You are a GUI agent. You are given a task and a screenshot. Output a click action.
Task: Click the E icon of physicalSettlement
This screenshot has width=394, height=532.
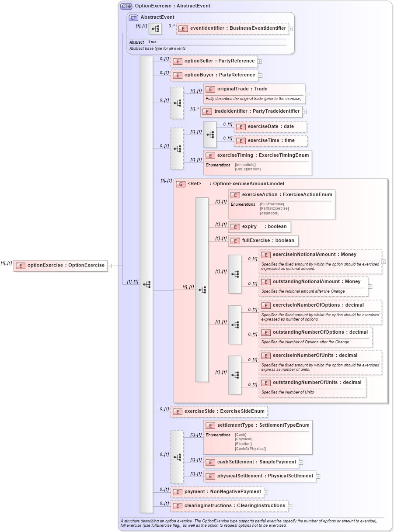[x=210, y=476]
